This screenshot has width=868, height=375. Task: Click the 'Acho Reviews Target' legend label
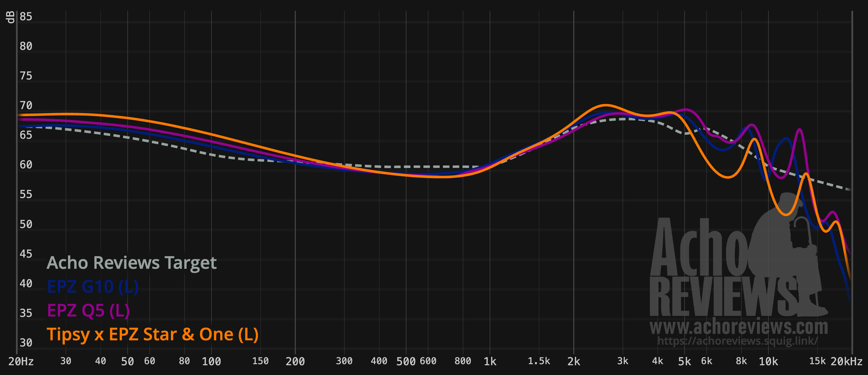(x=132, y=263)
